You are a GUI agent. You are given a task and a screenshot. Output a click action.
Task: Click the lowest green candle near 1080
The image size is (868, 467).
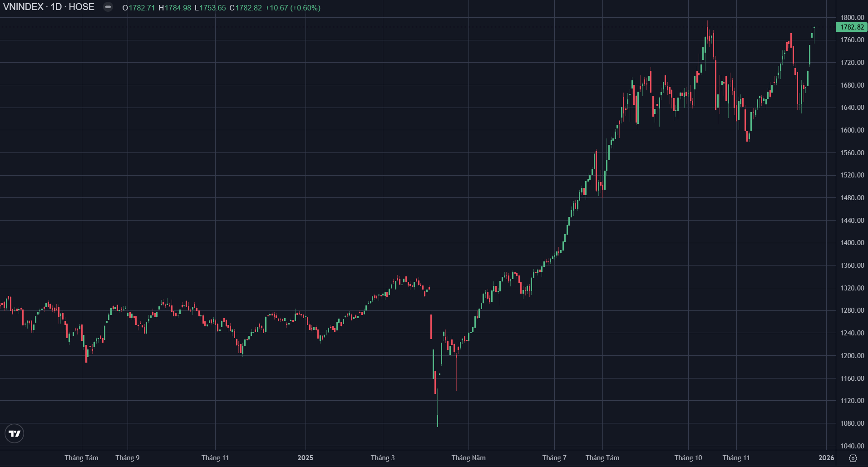437,421
